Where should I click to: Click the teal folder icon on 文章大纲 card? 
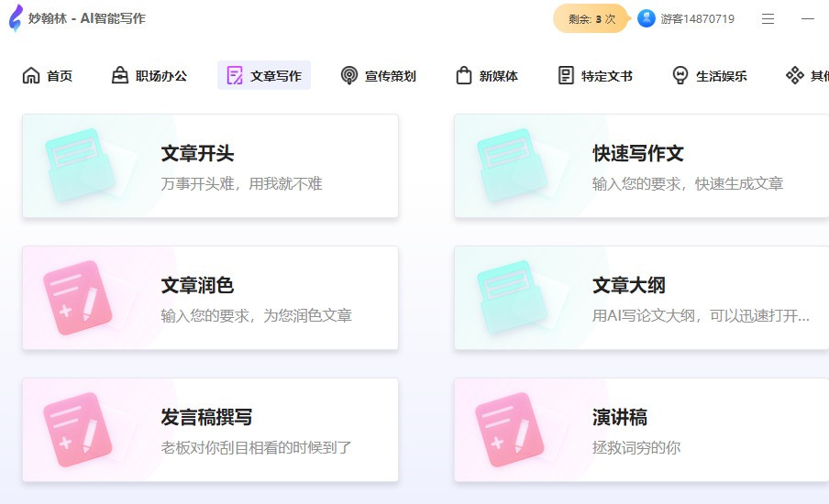click(513, 297)
